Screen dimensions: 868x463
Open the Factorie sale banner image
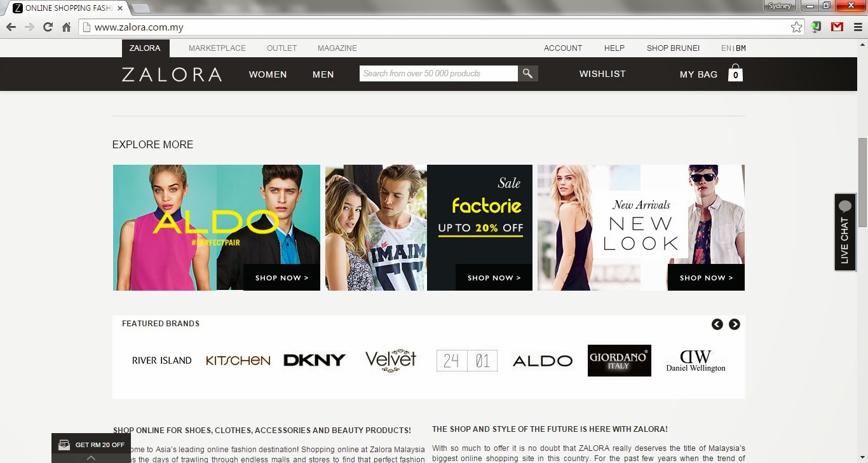tap(429, 228)
